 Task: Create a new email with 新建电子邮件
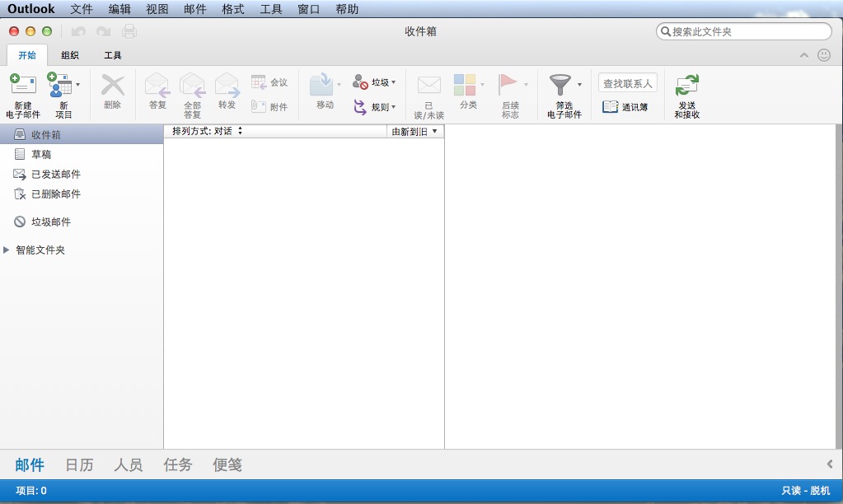point(23,96)
